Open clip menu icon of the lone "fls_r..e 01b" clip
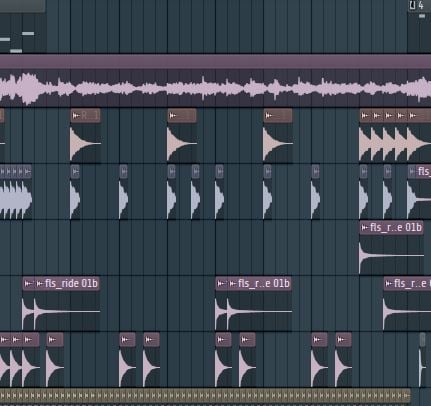 click(x=365, y=228)
